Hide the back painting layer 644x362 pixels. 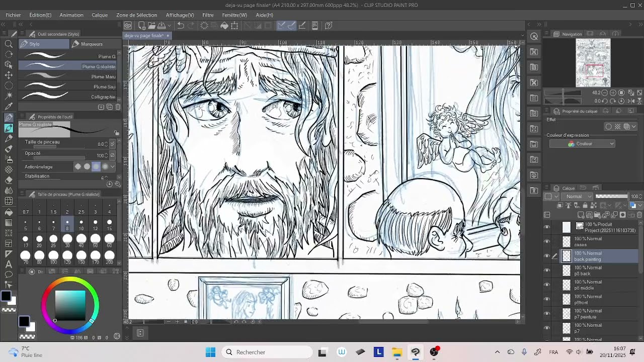[x=547, y=256]
